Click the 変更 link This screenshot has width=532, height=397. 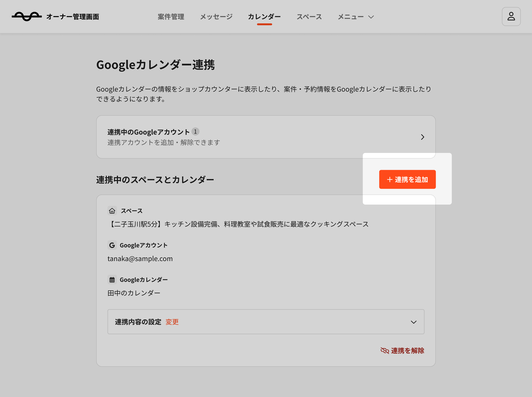(172, 322)
